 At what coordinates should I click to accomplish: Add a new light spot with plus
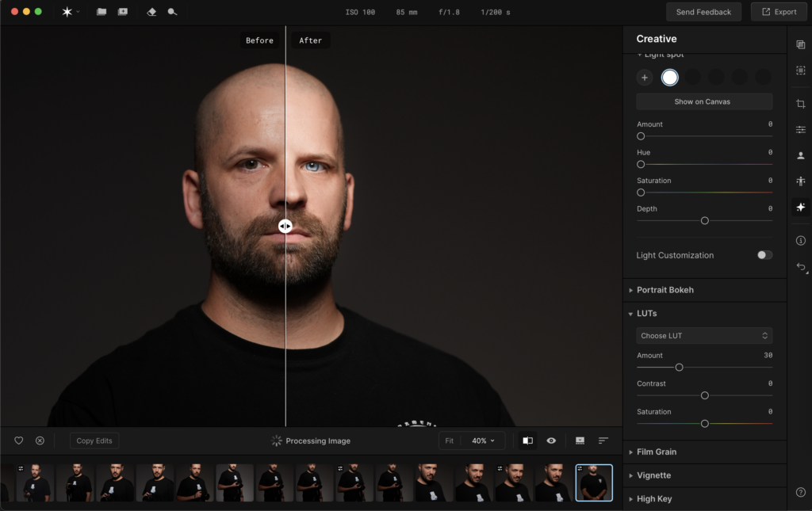(x=645, y=78)
